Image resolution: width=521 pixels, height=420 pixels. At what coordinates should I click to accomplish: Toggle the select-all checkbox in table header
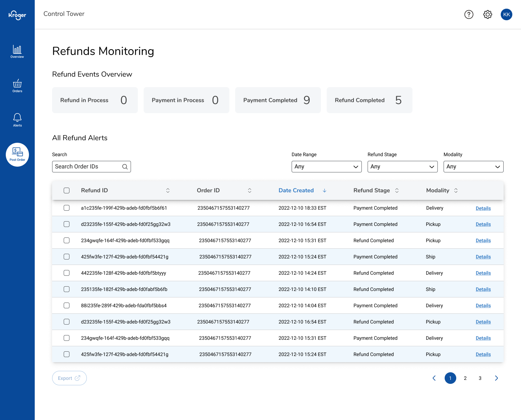(67, 190)
